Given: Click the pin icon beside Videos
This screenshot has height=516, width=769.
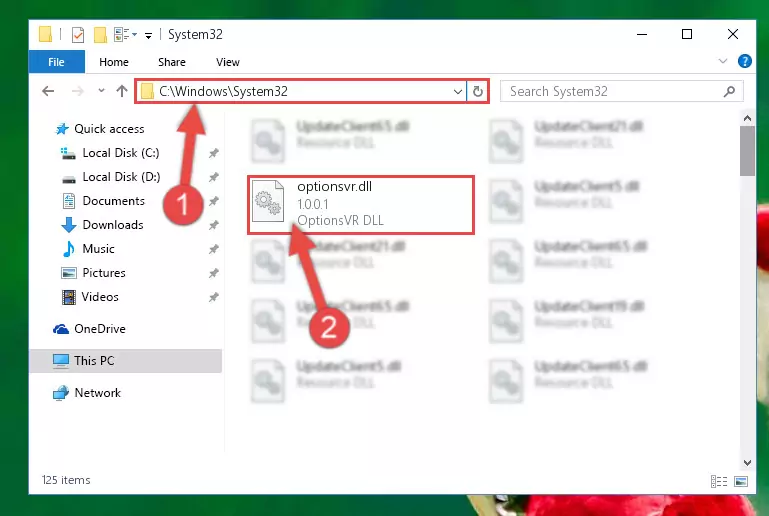Looking at the screenshot, I should tap(213, 297).
